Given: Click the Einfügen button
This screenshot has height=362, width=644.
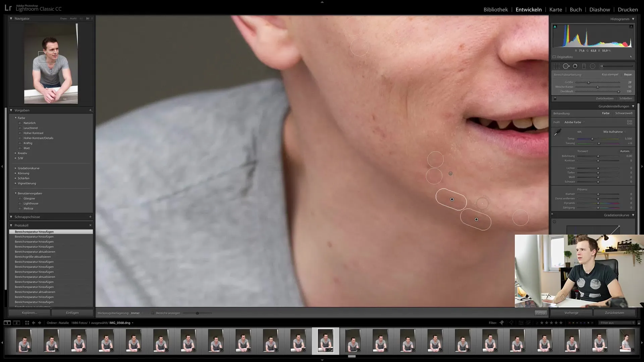Looking at the screenshot, I should 72,313.
